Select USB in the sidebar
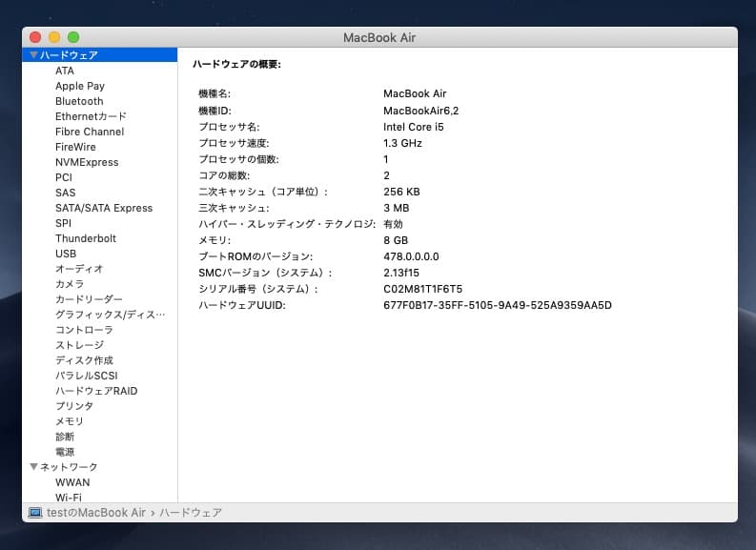Viewport: 756px width, 550px height. pyautogui.click(x=66, y=254)
